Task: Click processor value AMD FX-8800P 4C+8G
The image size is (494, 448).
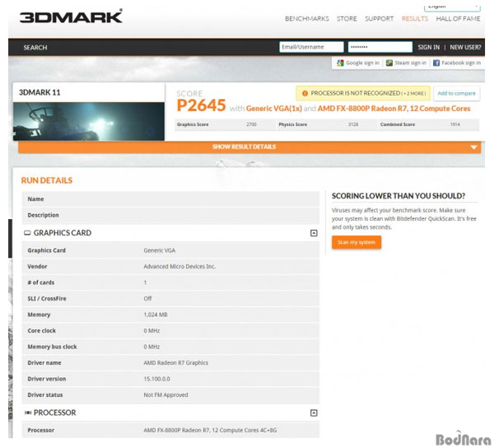Action: [210, 431]
